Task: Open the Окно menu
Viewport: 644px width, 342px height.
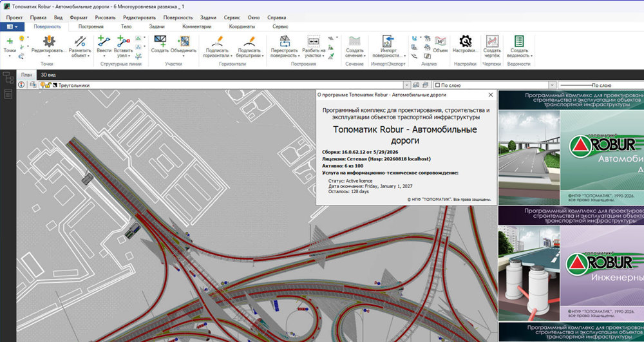Action: pos(254,17)
